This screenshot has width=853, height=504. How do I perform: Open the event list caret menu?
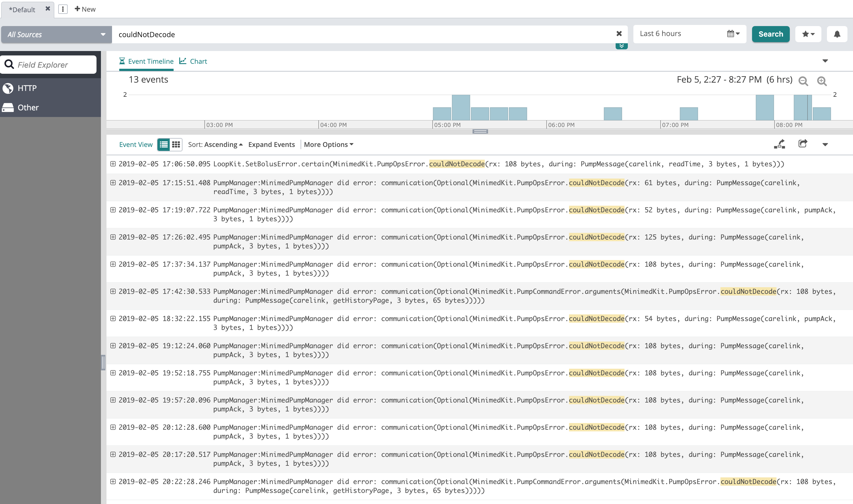[x=825, y=145]
